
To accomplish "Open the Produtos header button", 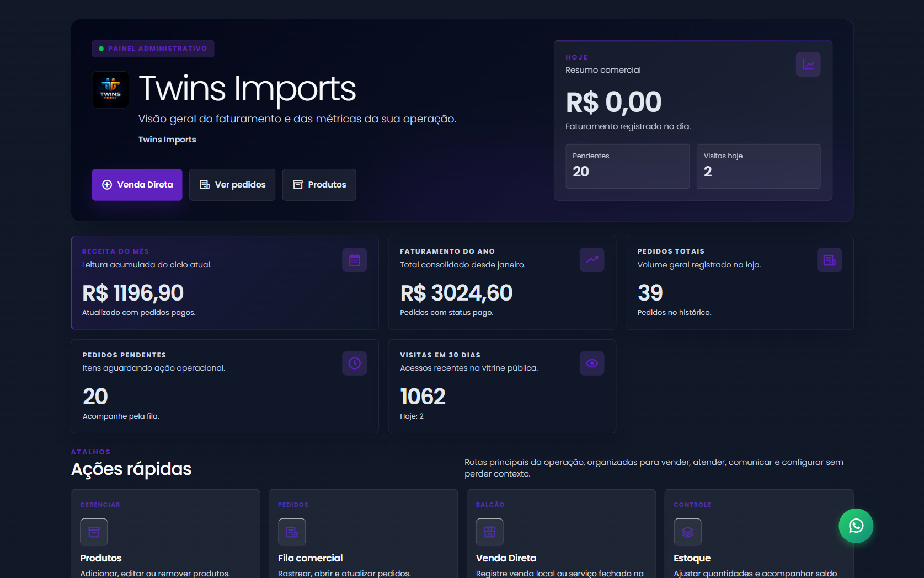I will (x=319, y=185).
